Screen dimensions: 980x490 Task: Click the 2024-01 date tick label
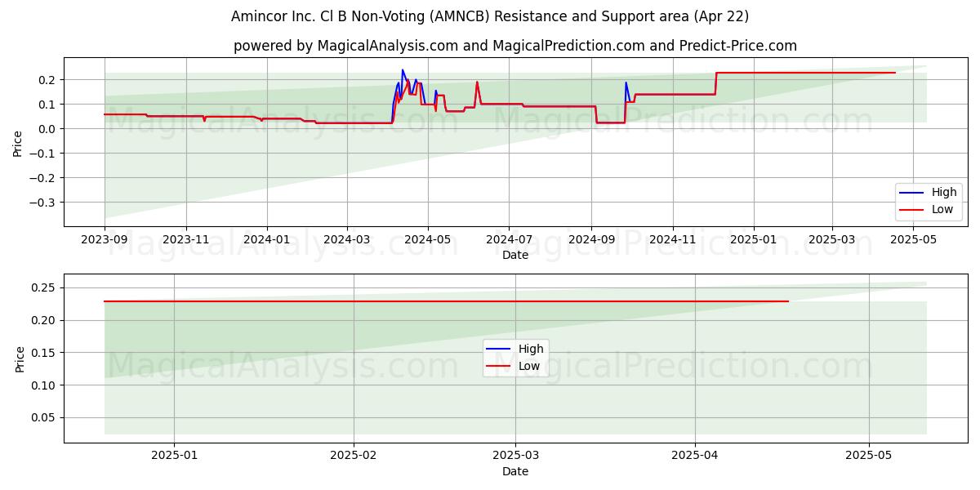coord(266,240)
